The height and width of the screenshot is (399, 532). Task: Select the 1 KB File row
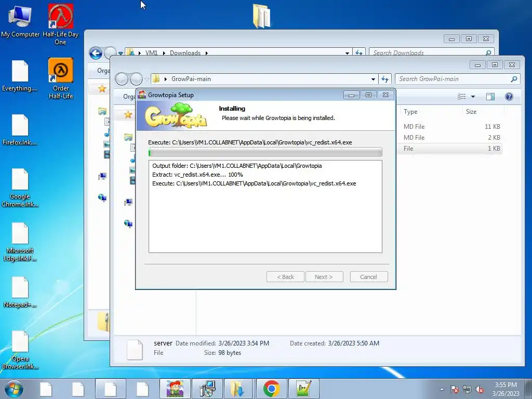[x=449, y=148]
